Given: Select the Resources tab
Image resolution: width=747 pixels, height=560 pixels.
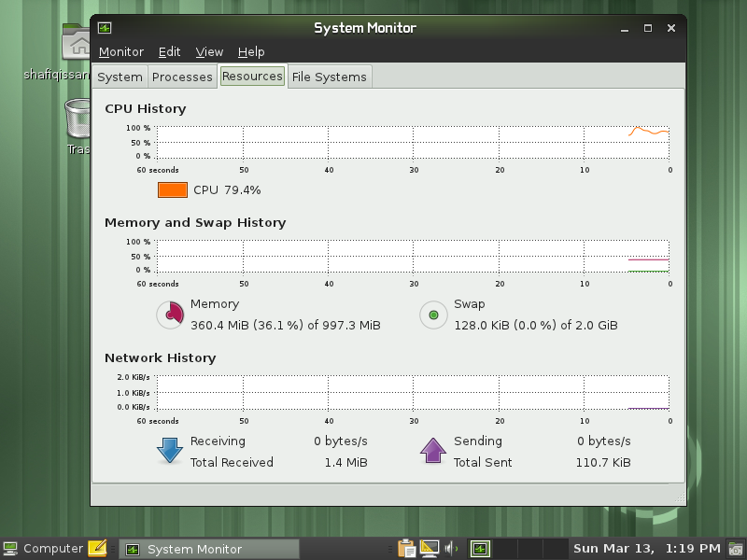Looking at the screenshot, I should coord(252,77).
